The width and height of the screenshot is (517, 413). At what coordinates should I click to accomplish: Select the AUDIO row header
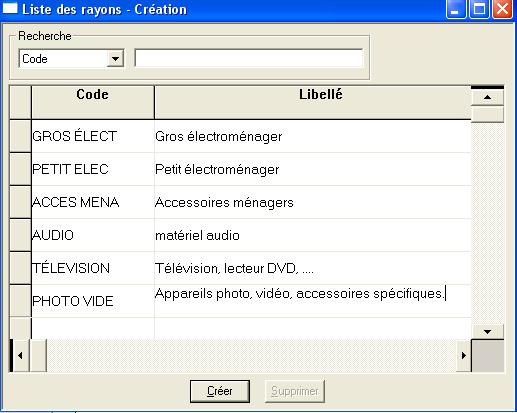point(20,235)
